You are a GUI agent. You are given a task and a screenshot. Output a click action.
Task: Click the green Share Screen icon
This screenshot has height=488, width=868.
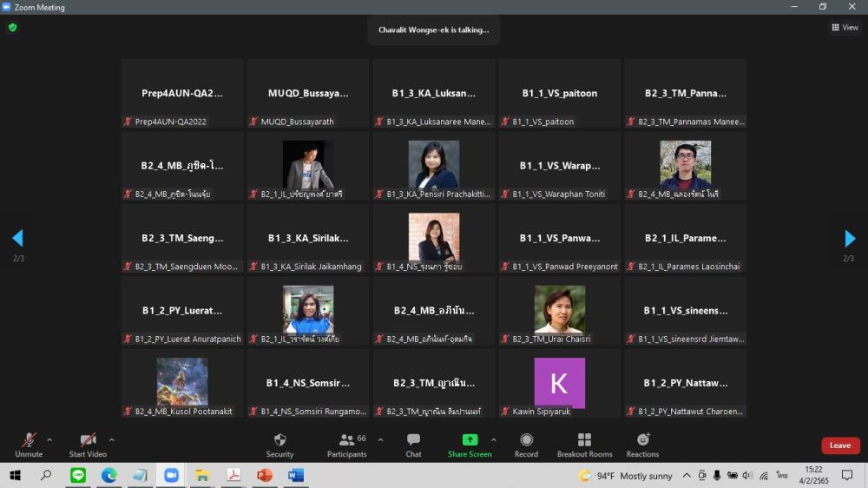(x=470, y=440)
